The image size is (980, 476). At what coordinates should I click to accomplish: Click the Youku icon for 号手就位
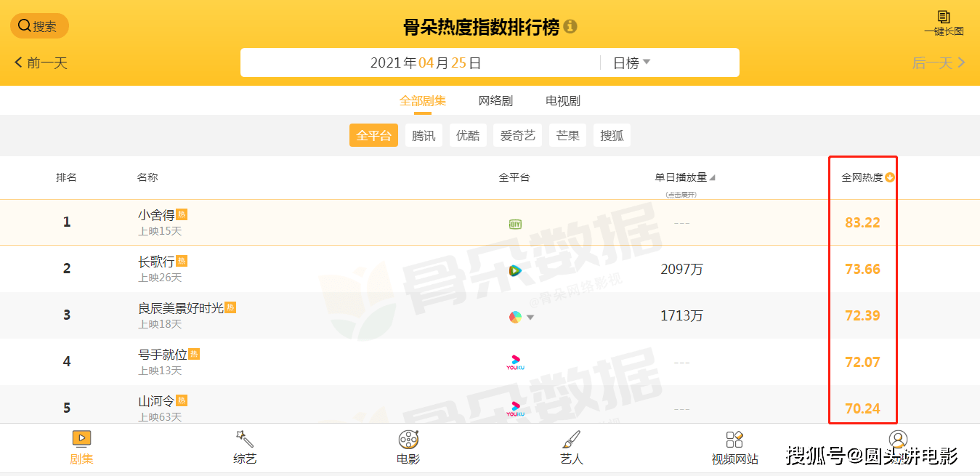click(515, 363)
